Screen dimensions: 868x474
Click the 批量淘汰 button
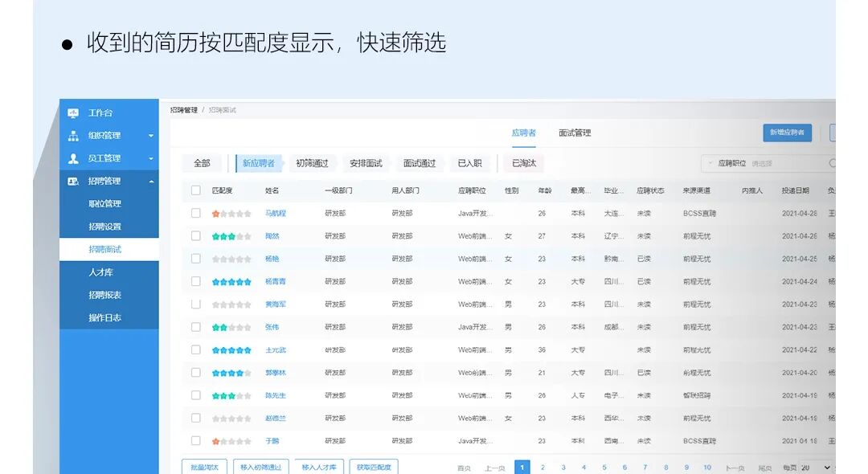(204, 467)
